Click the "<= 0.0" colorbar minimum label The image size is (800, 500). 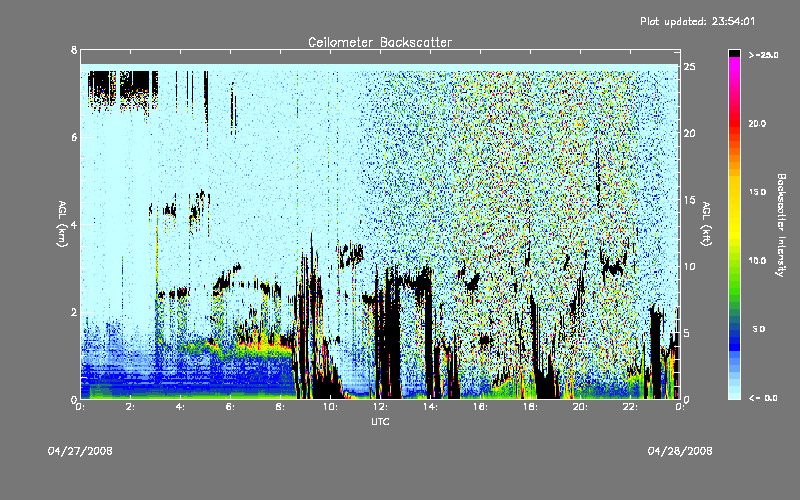click(763, 398)
